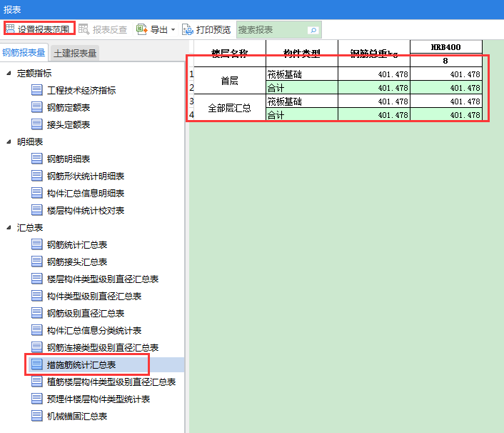Click the icon beside 构件汇总信息分类统计表
Viewport: 504px width, 433px height.
[37, 330]
